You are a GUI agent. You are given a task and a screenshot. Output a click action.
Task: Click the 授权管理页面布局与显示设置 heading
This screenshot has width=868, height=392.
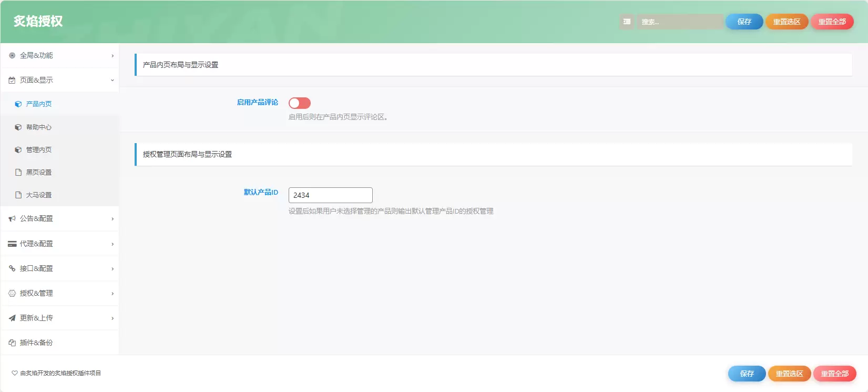(x=187, y=154)
